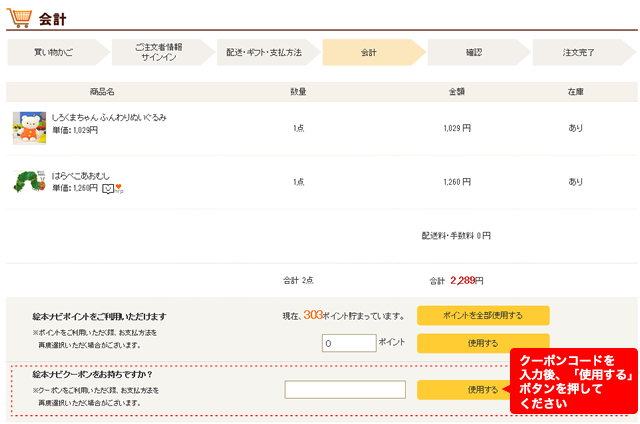This screenshot has width=640, height=424.
Task: Click 使用する button next to points field
Action: (482, 343)
